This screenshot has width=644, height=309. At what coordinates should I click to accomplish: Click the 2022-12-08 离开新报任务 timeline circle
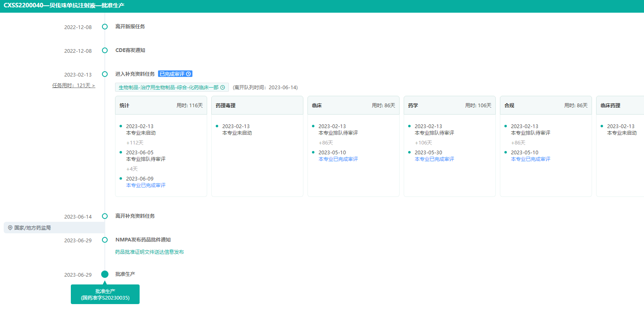[105, 27]
